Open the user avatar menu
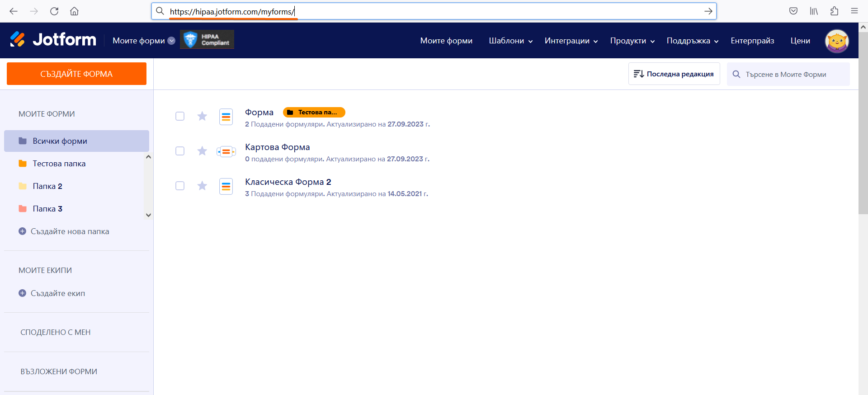 tap(837, 41)
